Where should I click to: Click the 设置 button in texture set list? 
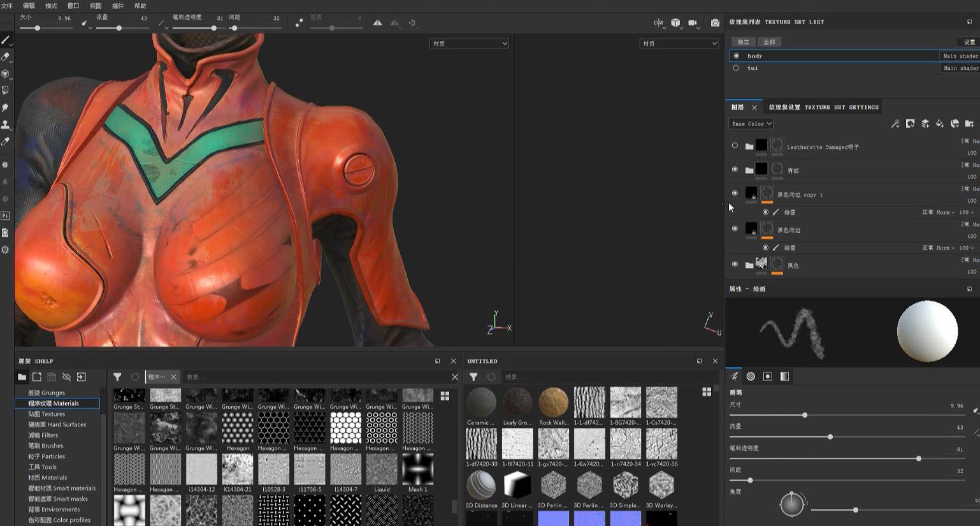[969, 42]
